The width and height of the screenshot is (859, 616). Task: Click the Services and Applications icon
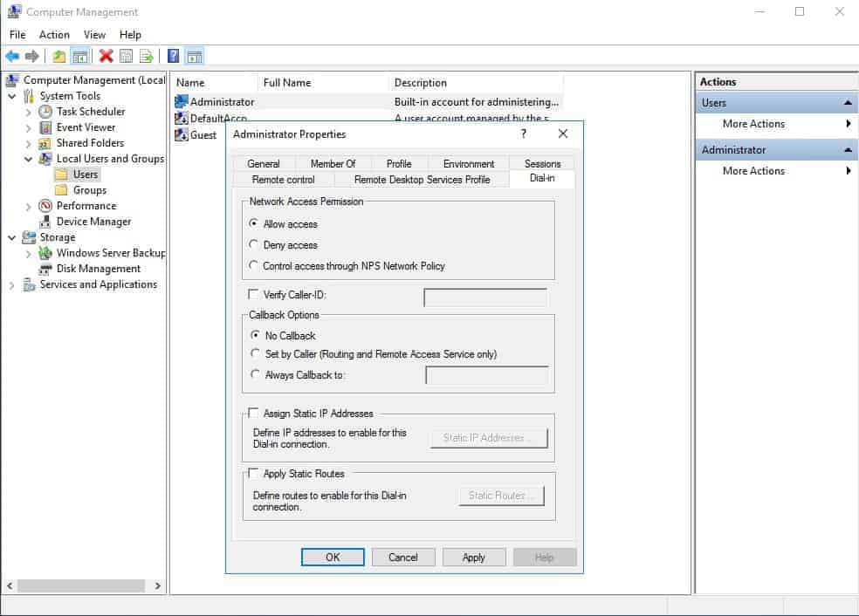coord(29,284)
